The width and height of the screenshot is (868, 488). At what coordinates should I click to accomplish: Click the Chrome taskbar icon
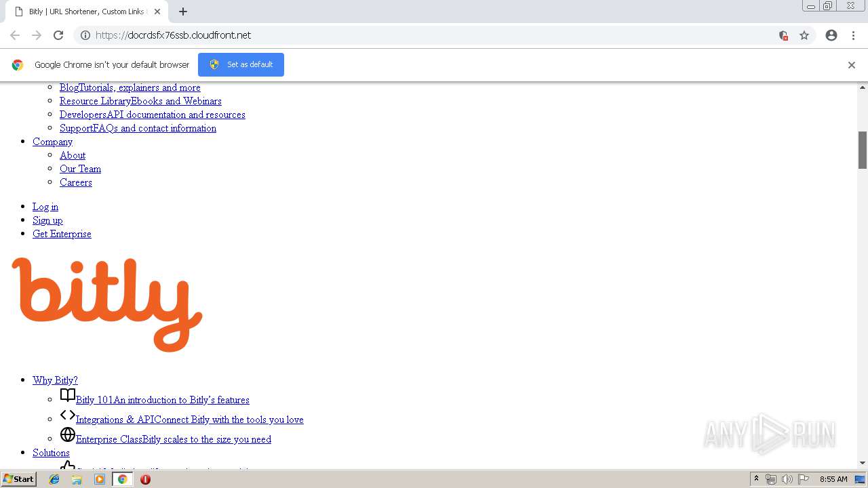[x=123, y=479]
